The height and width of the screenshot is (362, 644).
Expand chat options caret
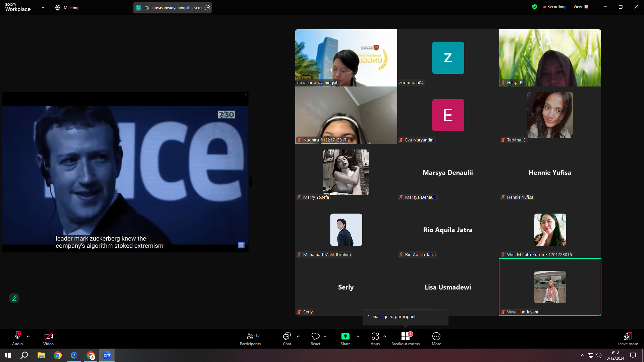pos(298,336)
